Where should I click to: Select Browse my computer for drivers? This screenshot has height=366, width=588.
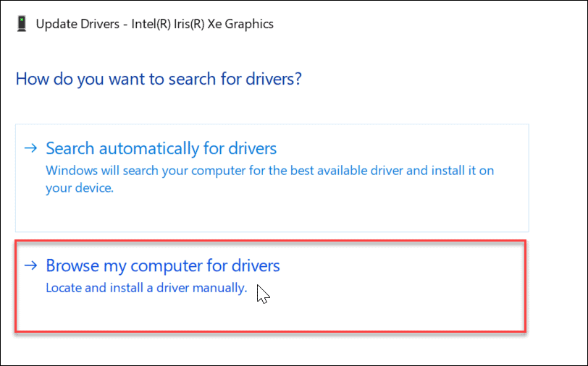pyautogui.click(x=162, y=266)
